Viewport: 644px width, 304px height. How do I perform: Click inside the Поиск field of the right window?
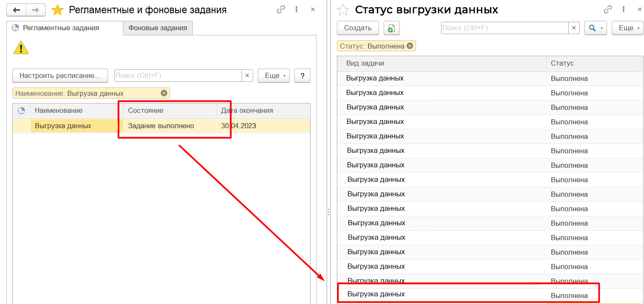point(502,28)
